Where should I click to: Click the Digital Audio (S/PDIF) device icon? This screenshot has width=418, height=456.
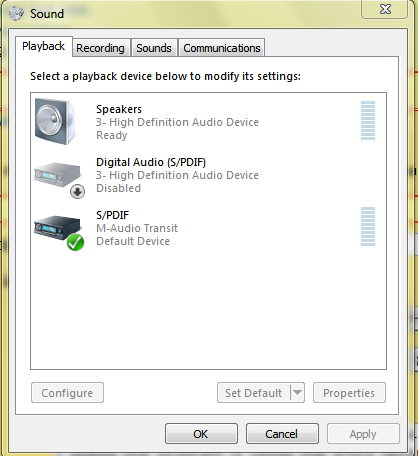pyautogui.click(x=58, y=177)
